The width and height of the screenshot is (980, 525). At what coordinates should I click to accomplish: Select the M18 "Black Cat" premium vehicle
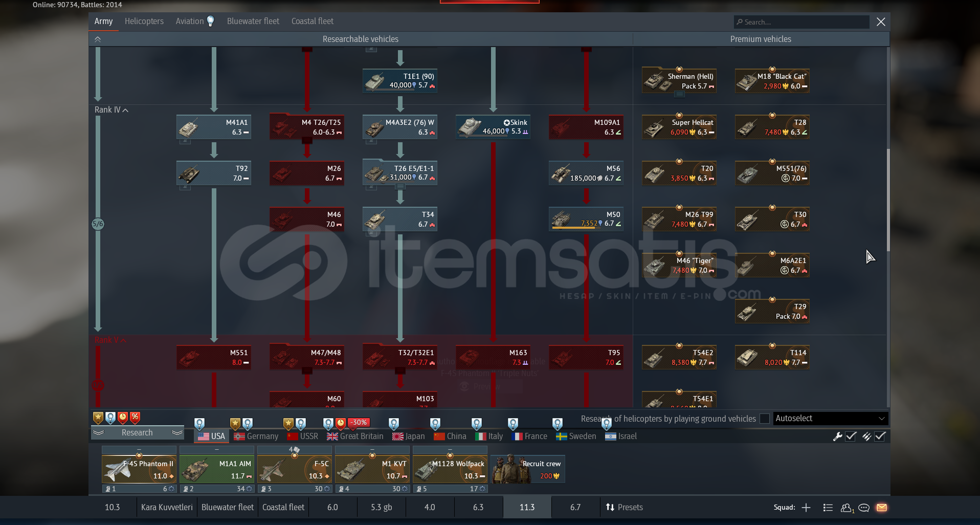(x=772, y=81)
